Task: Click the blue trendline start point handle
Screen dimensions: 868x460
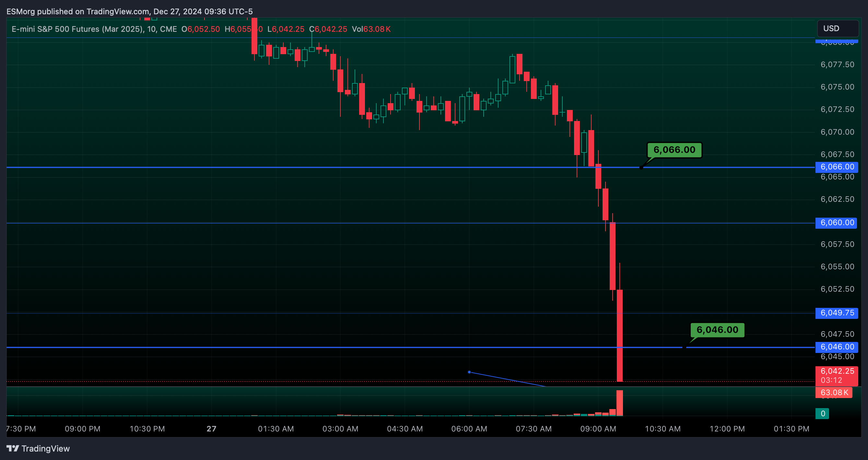Action: pos(469,372)
